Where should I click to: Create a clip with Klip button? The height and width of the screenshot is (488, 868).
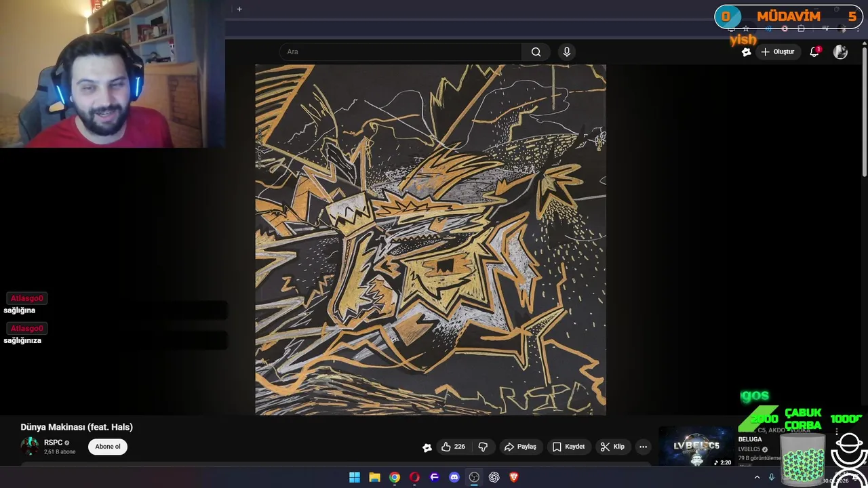click(x=612, y=447)
